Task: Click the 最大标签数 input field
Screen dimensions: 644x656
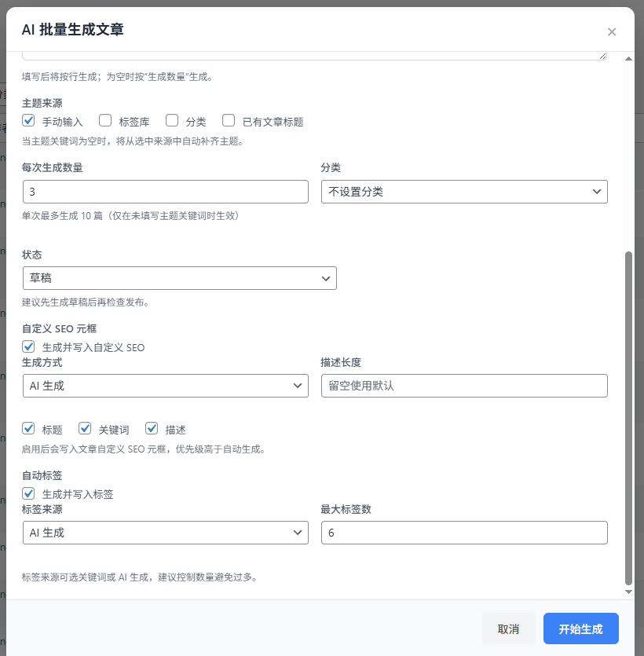Action: tap(463, 533)
